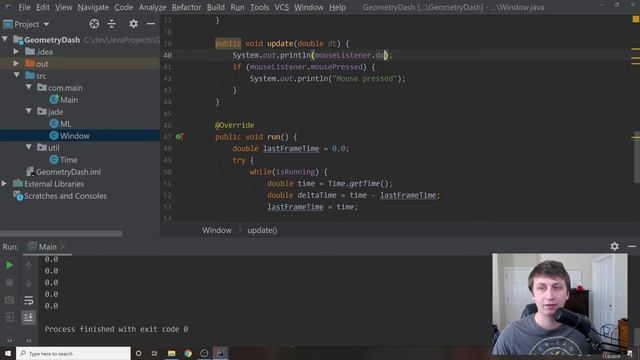This screenshot has height=360, width=640.
Task: Expand the .idea folder
Action: 16,51
